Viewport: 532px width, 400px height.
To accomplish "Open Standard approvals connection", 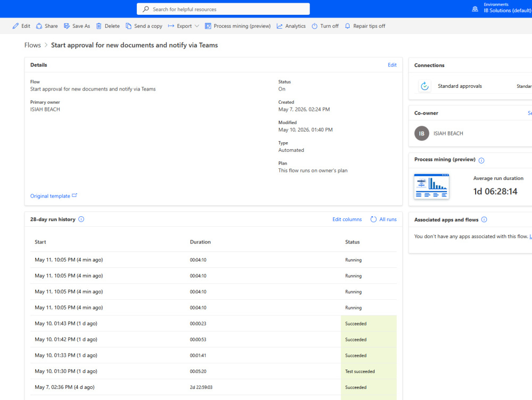I will tap(460, 86).
